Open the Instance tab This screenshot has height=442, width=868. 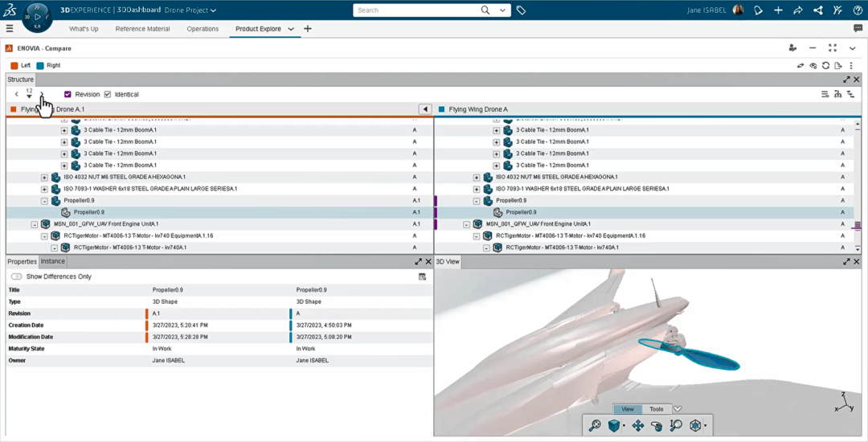52,261
